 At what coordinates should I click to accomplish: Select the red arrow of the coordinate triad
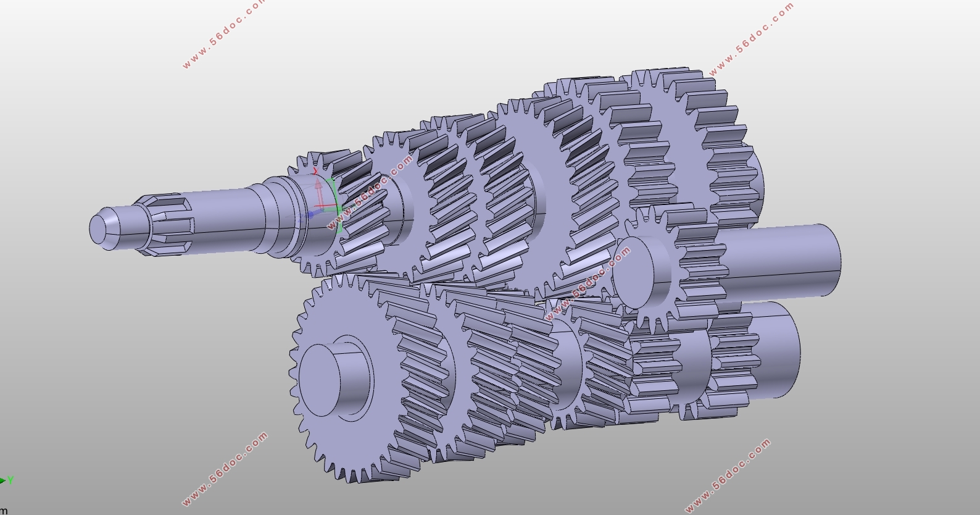pos(319,192)
